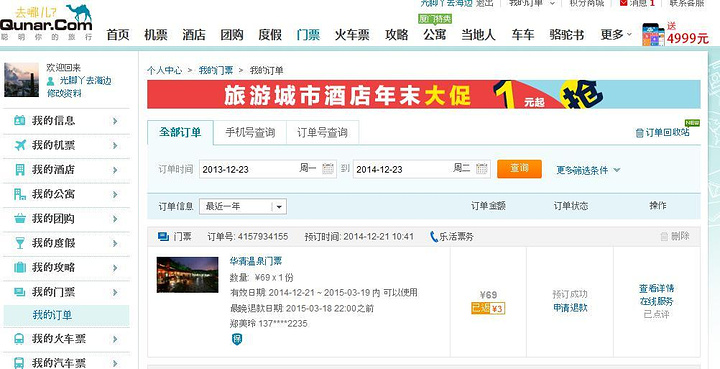The height and width of the screenshot is (369, 720).
Task: Expand the 我的机票 arrow
Action: [x=115, y=146]
